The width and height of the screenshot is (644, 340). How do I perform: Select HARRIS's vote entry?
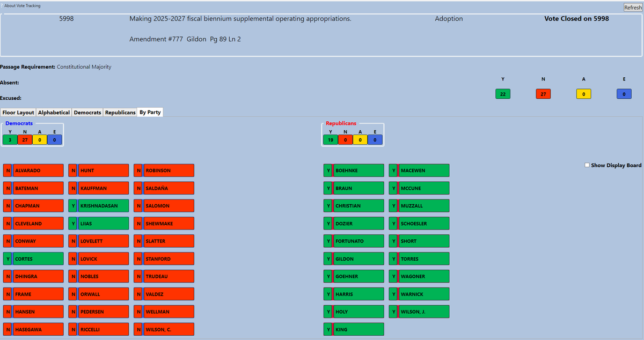pyautogui.click(x=354, y=294)
